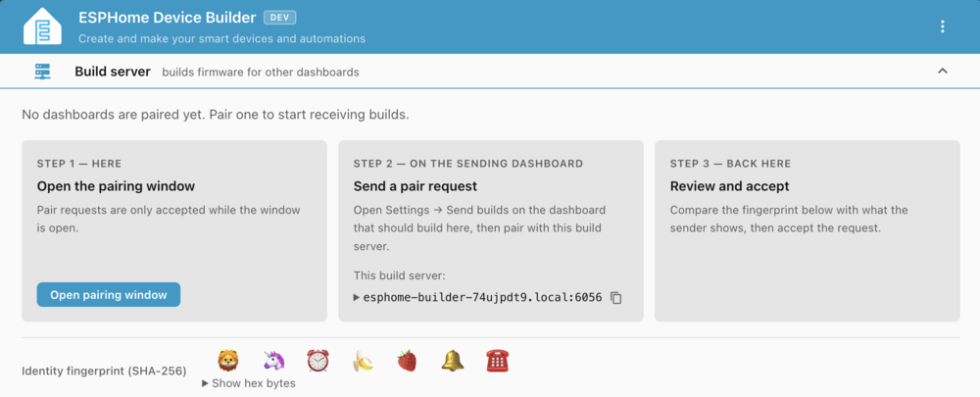The width and height of the screenshot is (980, 397).
Task: Click the bell fingerprint emoji
Action: (453, 361)
